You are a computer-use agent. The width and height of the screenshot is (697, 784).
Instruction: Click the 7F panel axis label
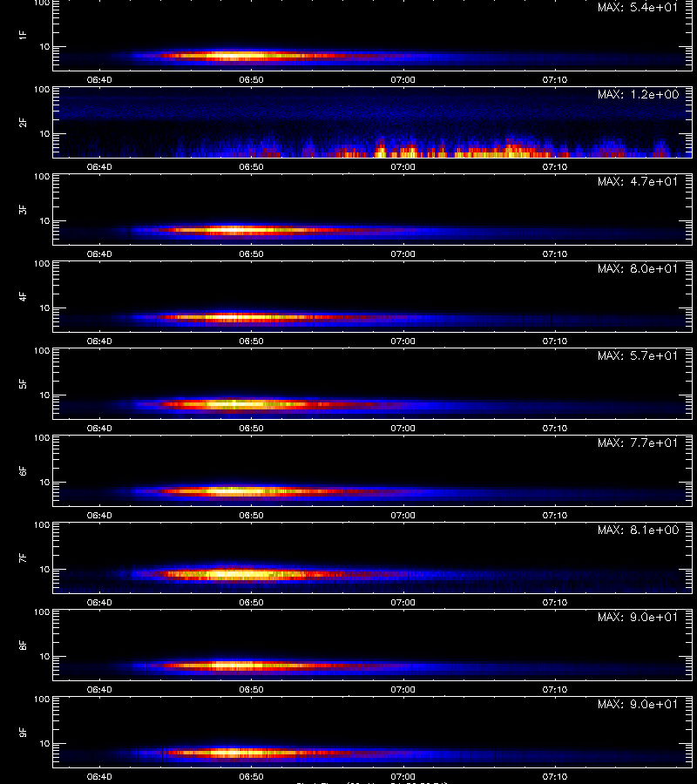[x=23, y=558]
